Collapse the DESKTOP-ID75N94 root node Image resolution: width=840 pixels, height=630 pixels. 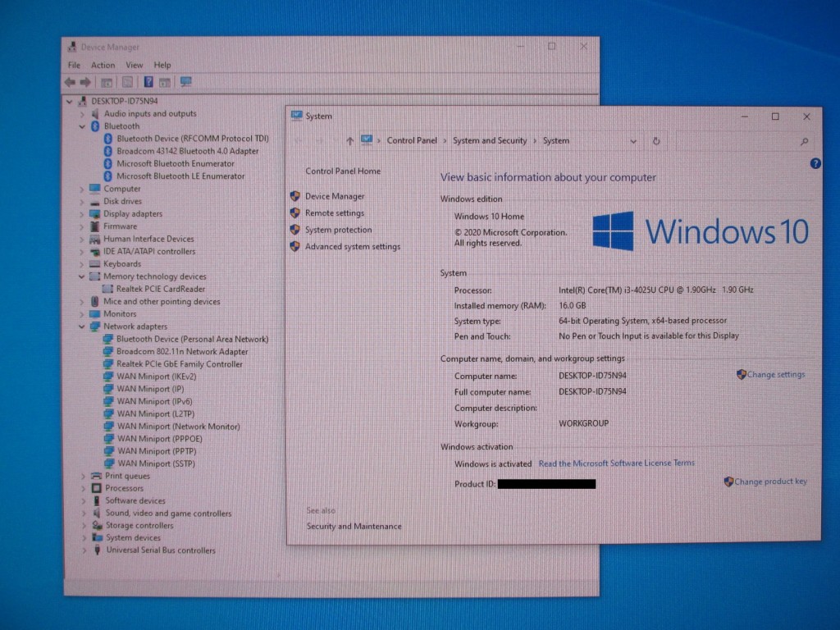click(69, 101)
